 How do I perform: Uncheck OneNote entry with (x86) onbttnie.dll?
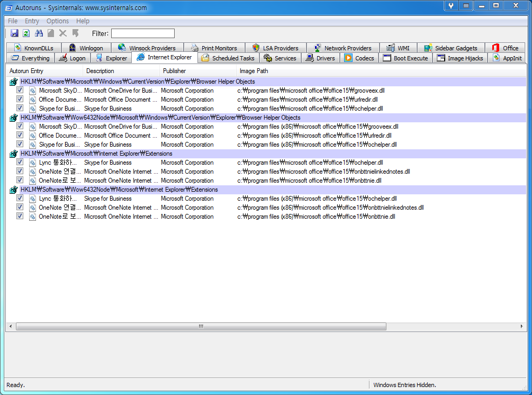point(20,216)
